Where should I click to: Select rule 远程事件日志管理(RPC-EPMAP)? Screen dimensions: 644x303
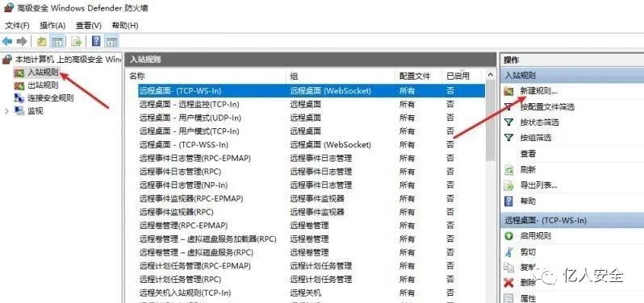(x=312, y=158)
